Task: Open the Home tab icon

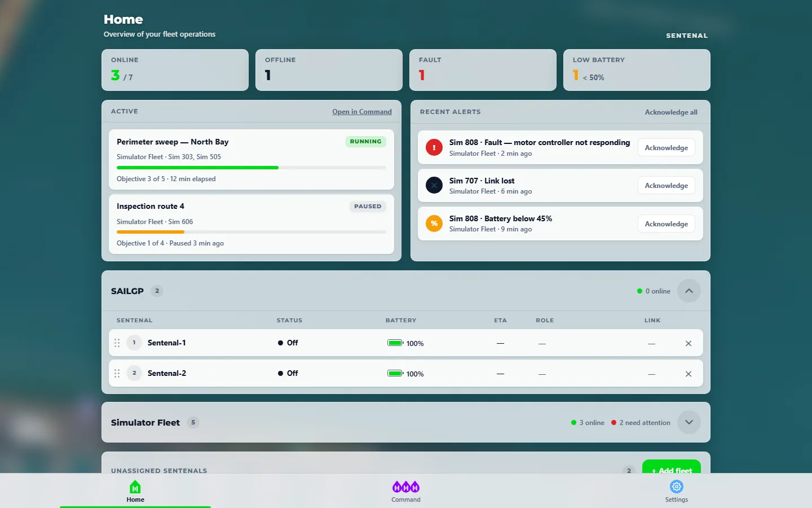Action: pyautogui.click(x=135, y=487)
